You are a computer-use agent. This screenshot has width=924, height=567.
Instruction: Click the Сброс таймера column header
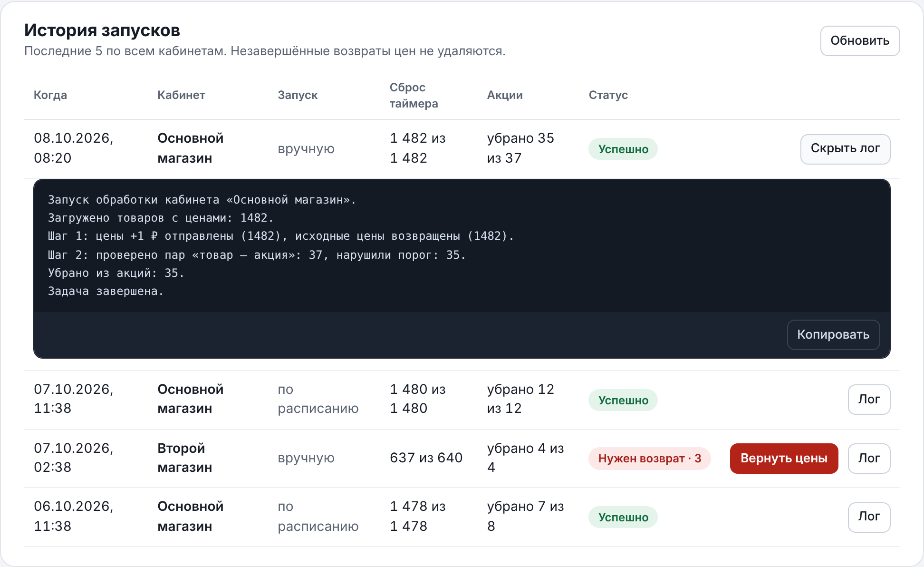(414, 95)
